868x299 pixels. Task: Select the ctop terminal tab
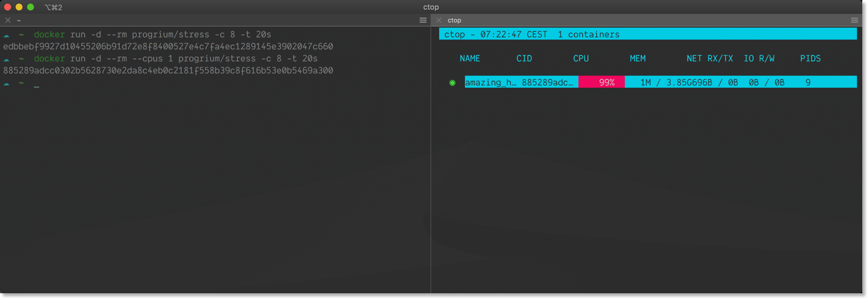tap(454, 20)
